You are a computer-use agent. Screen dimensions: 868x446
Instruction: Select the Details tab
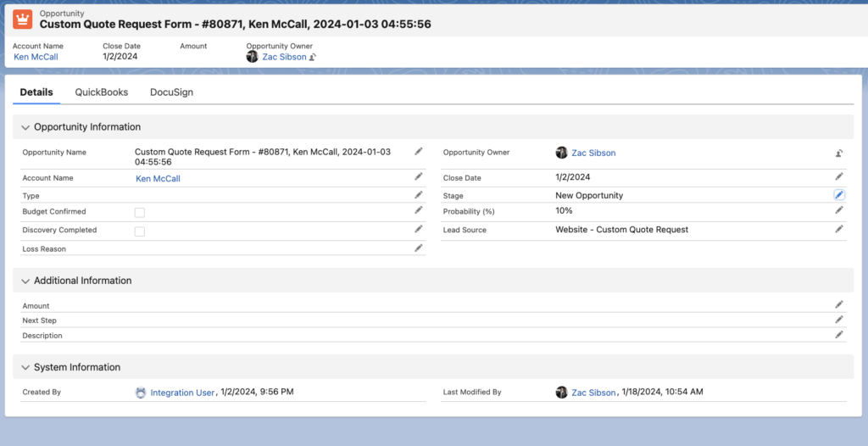pos(36,92)
